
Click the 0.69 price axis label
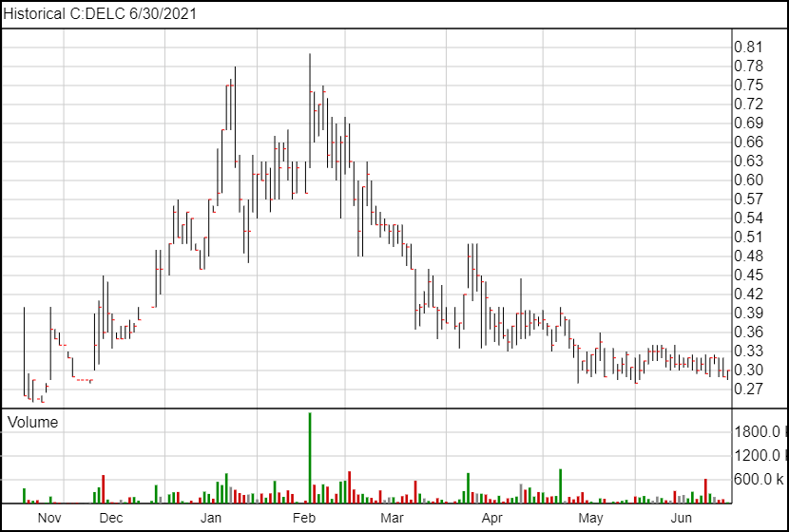click(x=749, y=123)
